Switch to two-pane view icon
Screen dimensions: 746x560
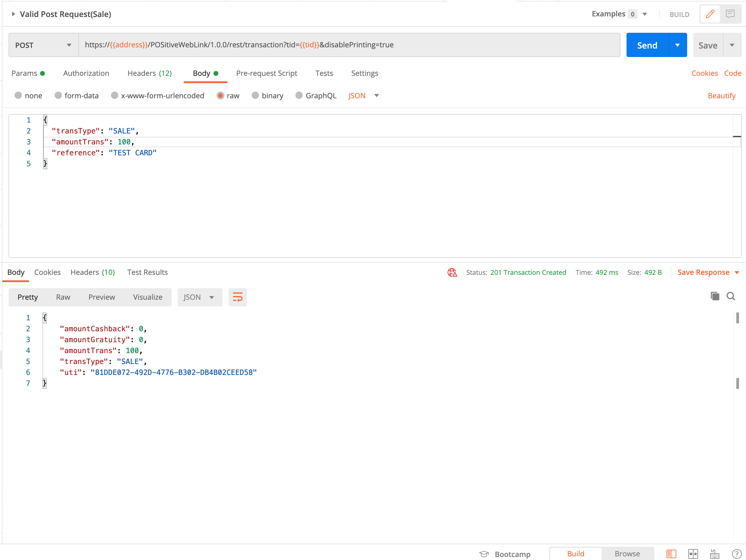[693, 554]
